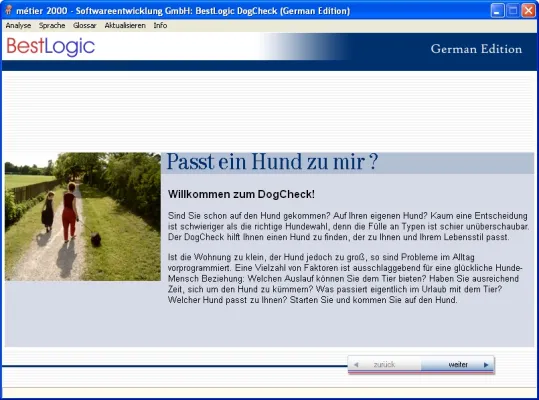The height and width of the screenshot is (400, 539).
Task: Click the 'German Edition' banner text
Action: click(x=476, y=49)
